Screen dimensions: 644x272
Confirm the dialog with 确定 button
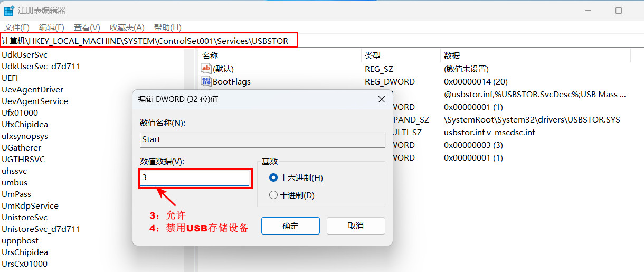[290, 226]
